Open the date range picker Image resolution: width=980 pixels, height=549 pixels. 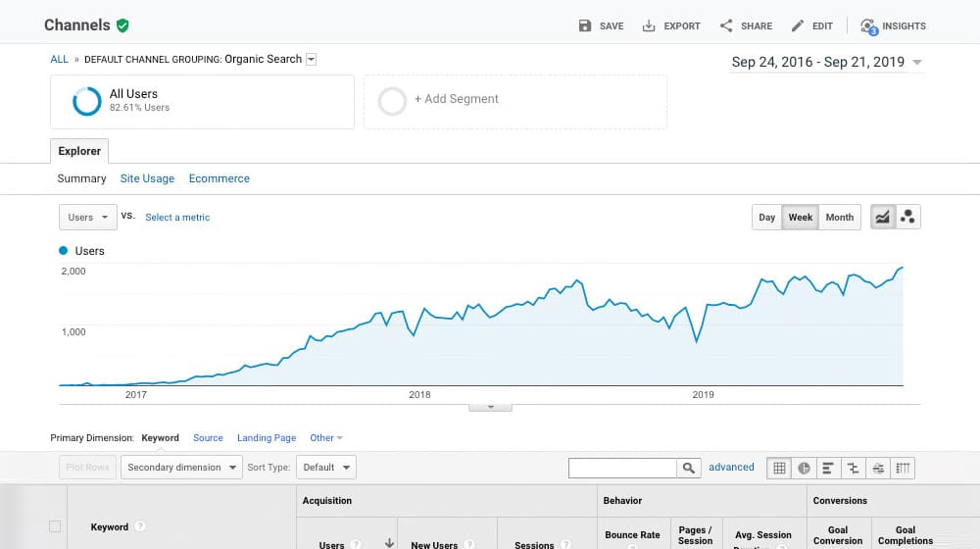point(827,62)
